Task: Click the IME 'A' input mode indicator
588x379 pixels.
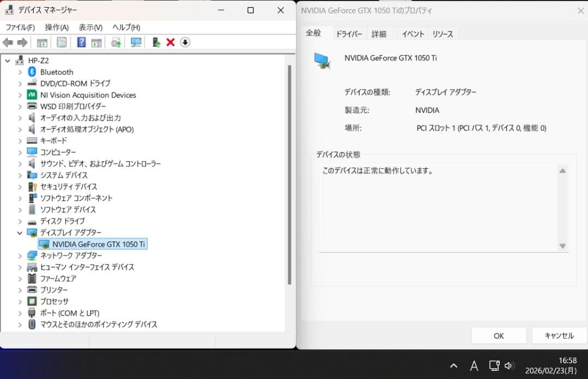Action: pyautogui.click(x=474, y=365)
